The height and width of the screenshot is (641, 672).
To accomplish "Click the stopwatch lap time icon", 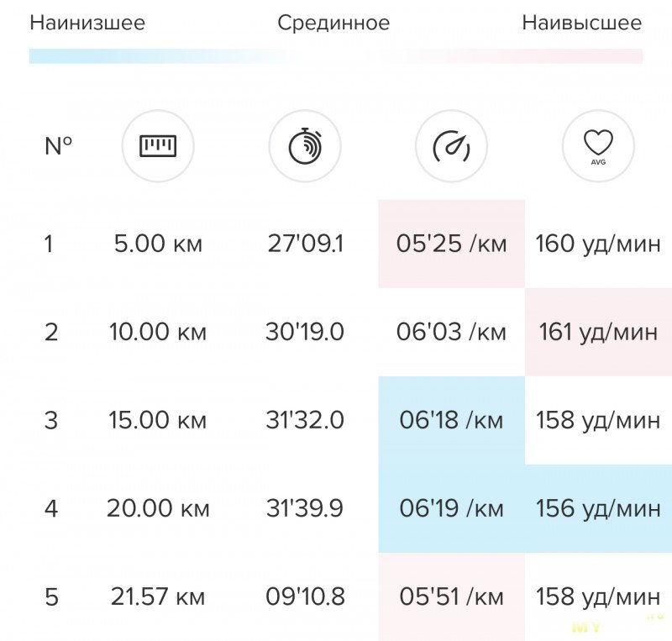I will tap(305, 146).
